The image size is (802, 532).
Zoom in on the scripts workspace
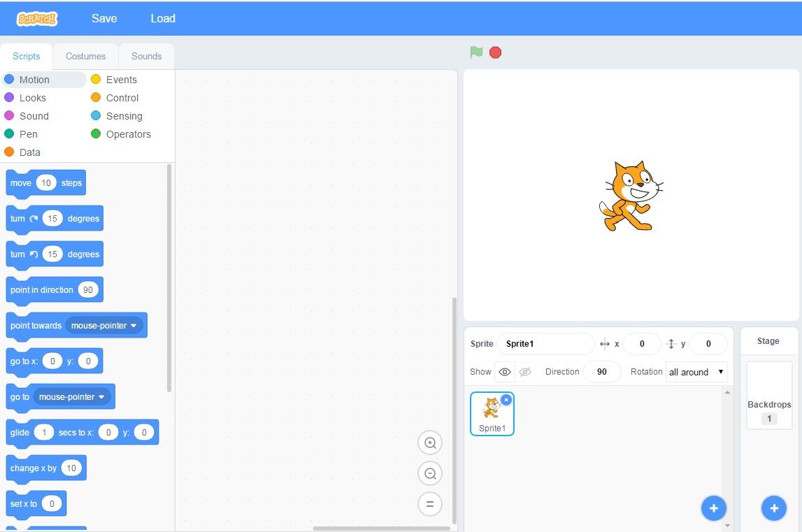tap(430, 443)
